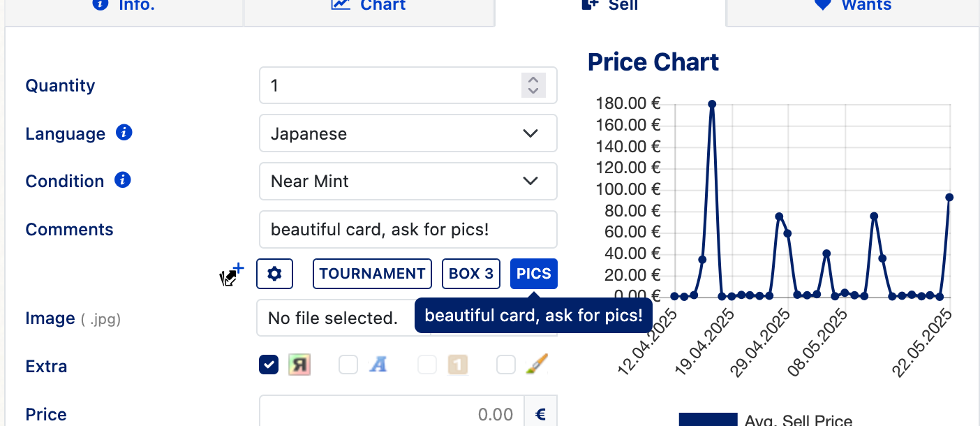Open the Near Mint condition dropdown
This screenshot has width=980, height=426.
click(408, 182)
